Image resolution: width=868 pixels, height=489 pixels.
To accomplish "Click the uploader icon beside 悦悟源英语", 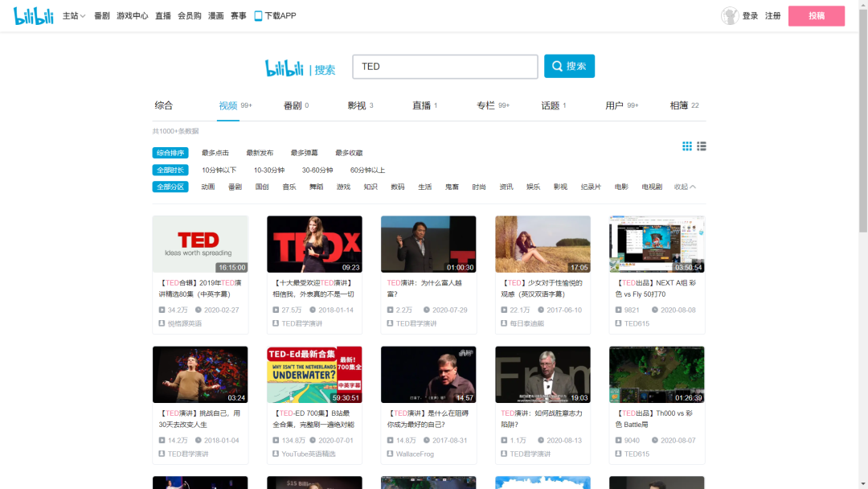I will tap(162, 323).
